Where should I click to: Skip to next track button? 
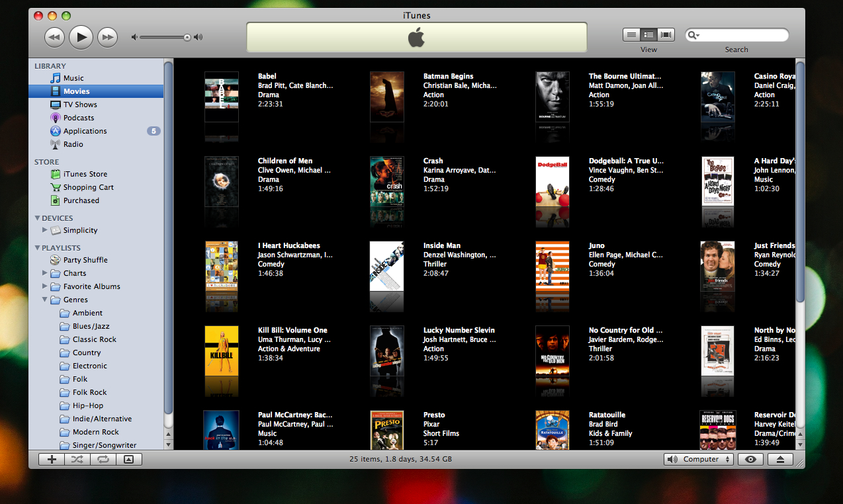tap(107, 37)
